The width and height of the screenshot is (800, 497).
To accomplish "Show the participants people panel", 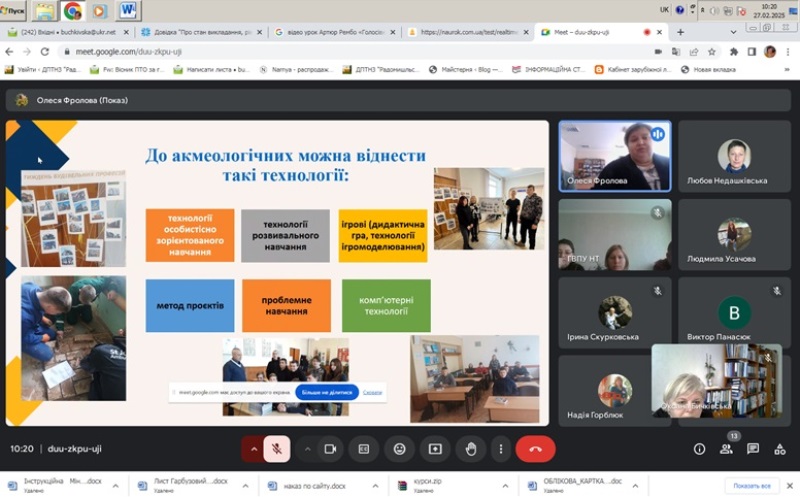I will click(x=726, y=449).
